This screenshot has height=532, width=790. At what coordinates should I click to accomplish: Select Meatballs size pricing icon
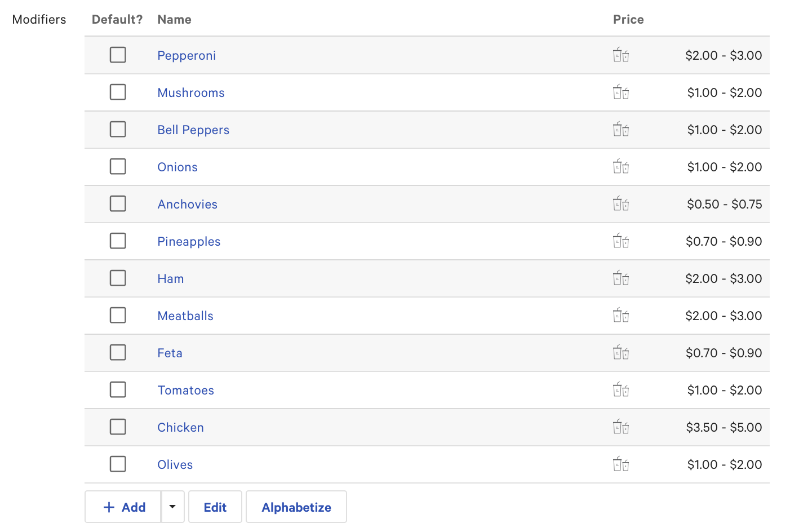click(620, 315)
